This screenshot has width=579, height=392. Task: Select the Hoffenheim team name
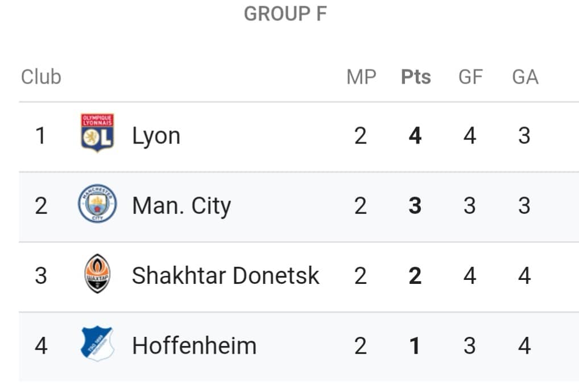(x=194, y=346)
